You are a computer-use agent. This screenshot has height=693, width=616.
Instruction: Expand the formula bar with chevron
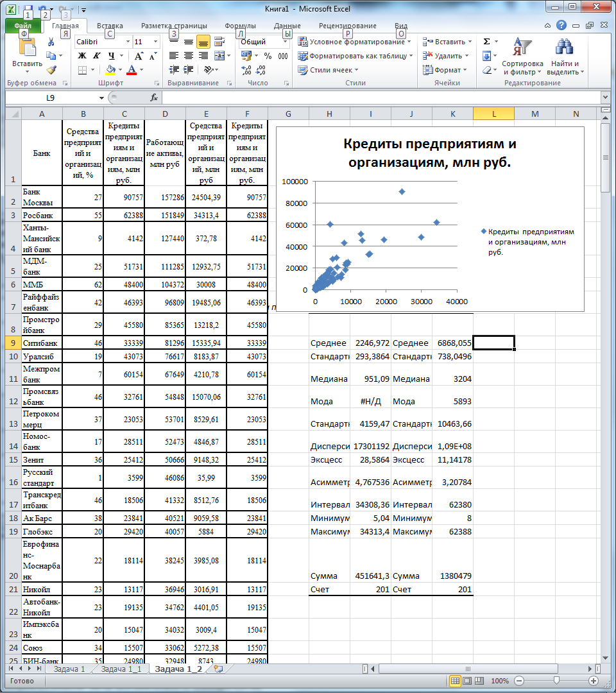605,98
